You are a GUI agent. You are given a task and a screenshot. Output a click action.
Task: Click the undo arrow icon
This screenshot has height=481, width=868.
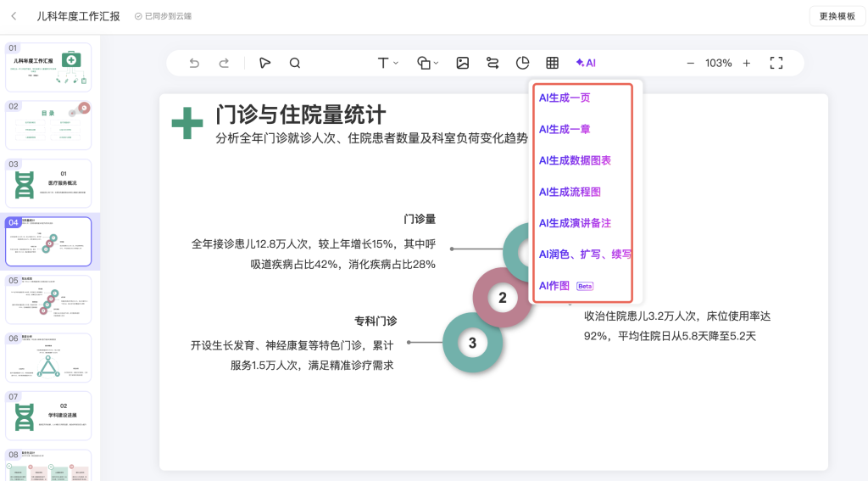coord(194,63)
